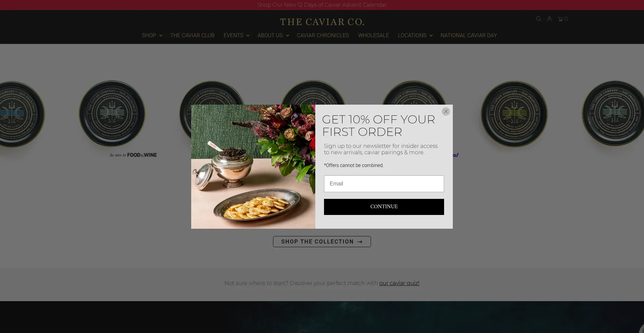Focus the Email input field
The height and width of the screenshot is (333, 644).
(384, 184)
